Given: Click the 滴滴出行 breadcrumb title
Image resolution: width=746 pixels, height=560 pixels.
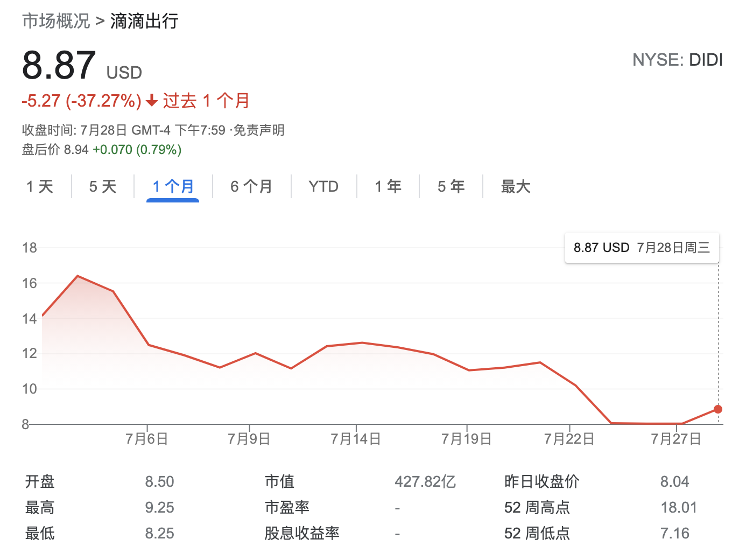Looking at the screenshot, I should pyautogui.click(x=144, y=21).
